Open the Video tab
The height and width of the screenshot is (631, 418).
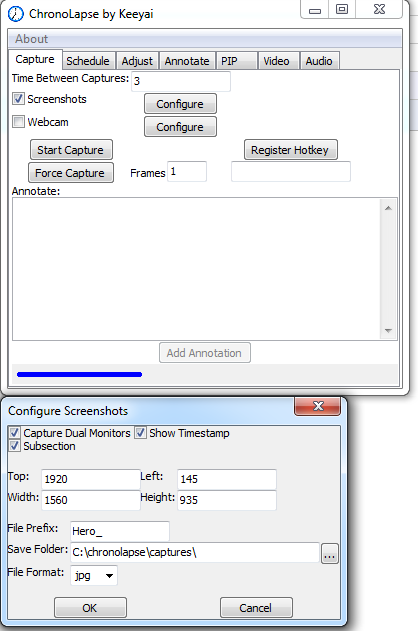coord(276,61)
